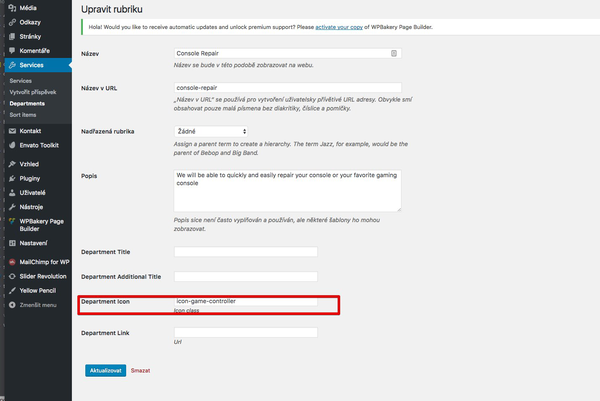Open the Média sidebar icon
The height and width of the screenshot is (401, 600).
[12, 8]
